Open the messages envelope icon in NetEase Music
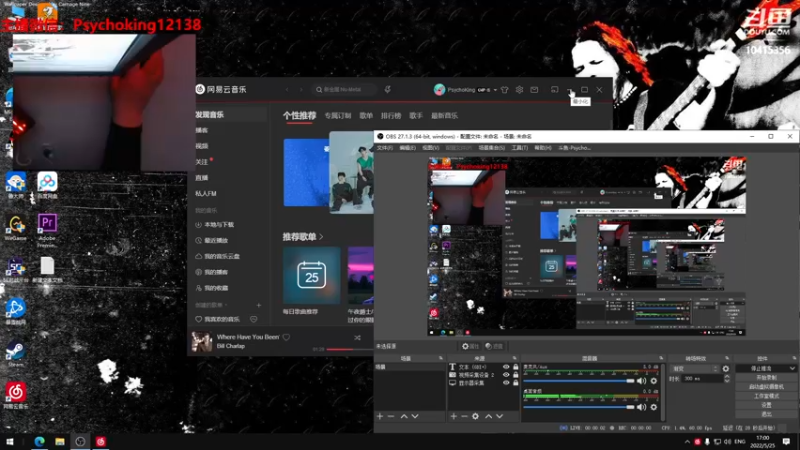The height and width of the screenshot is (450, 800). coord(534,90)
